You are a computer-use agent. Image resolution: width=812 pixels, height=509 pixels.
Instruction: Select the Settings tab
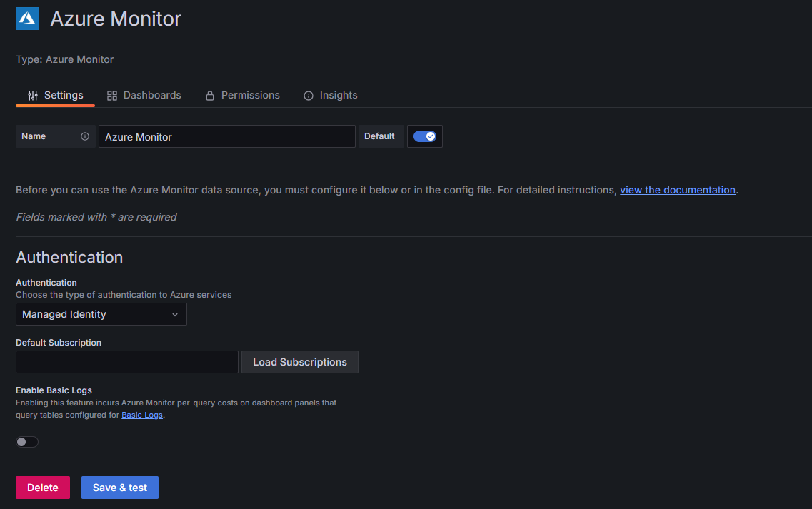(x=56, y=95)
